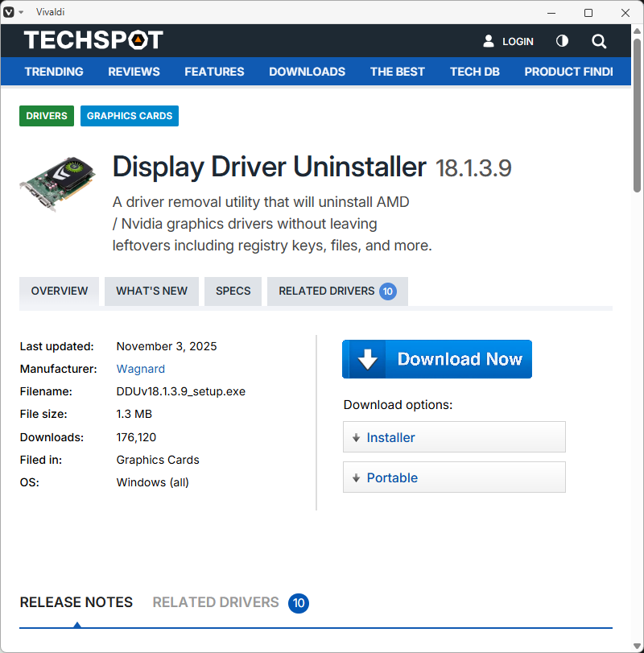
Task: Click the version number 18.1.3.9
Action: pos(473,168)
